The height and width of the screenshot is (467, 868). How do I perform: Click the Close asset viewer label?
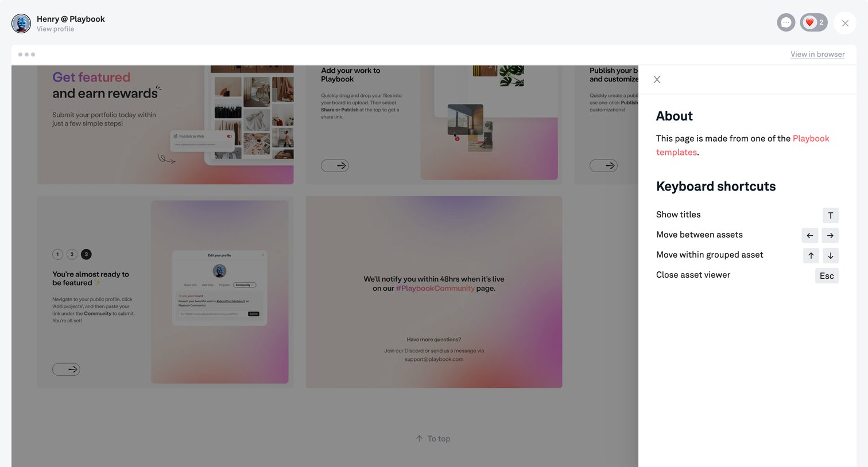click(x=693, y=275)
